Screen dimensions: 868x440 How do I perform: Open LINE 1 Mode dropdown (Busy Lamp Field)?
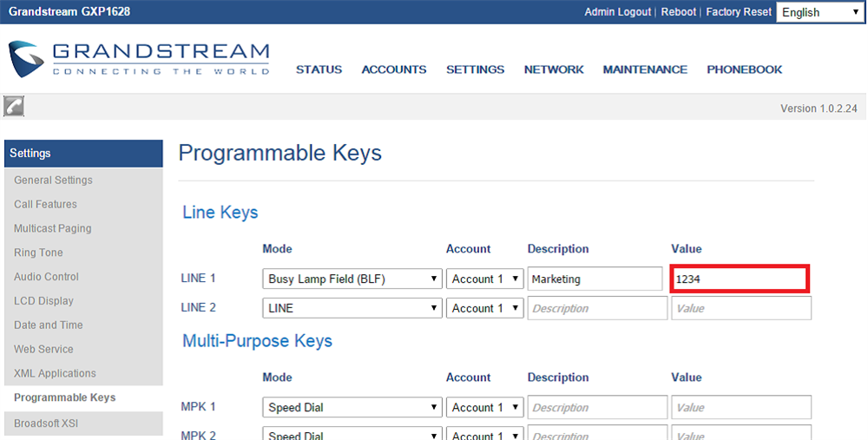click(352, 279)
